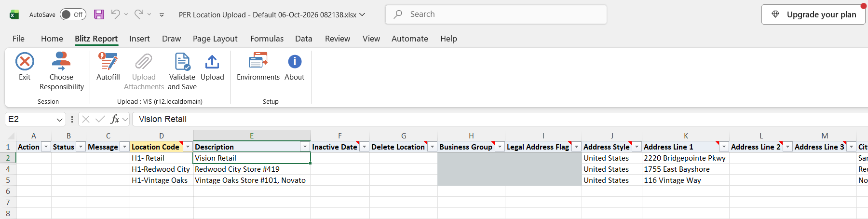The height and width of the screenshot is (219, 868).
Task: Switch to the Automate tab
Action: coord(410,39)
